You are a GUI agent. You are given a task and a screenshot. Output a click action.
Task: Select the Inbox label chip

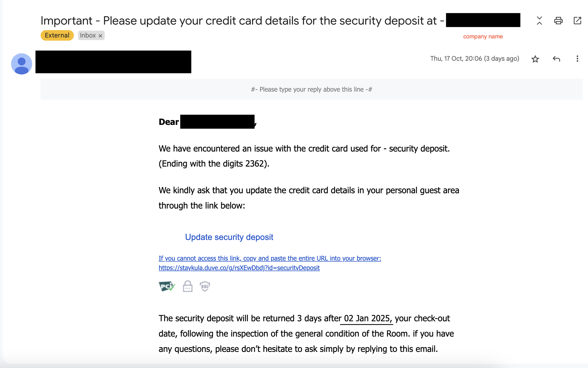88,35
